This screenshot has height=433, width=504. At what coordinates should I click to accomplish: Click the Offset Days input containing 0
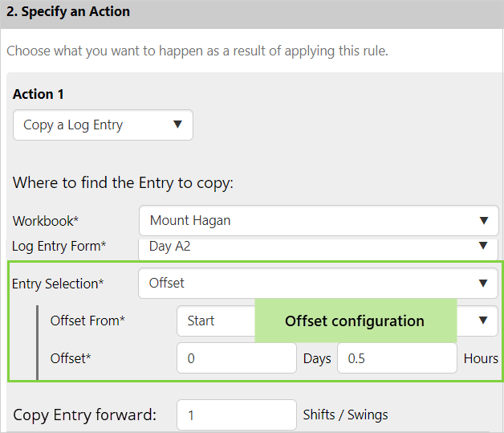pyautogui.click(x=236, y=358)
